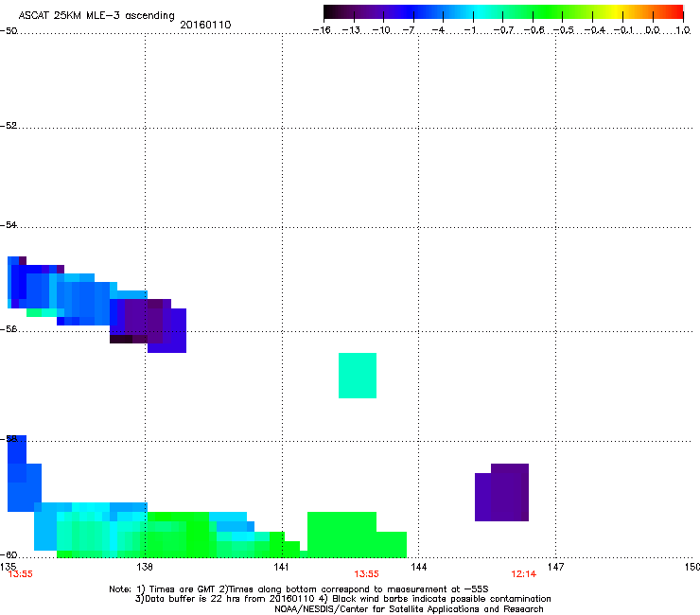
Task: Select the -60 latitude axis label
Action: coord(9,554)
